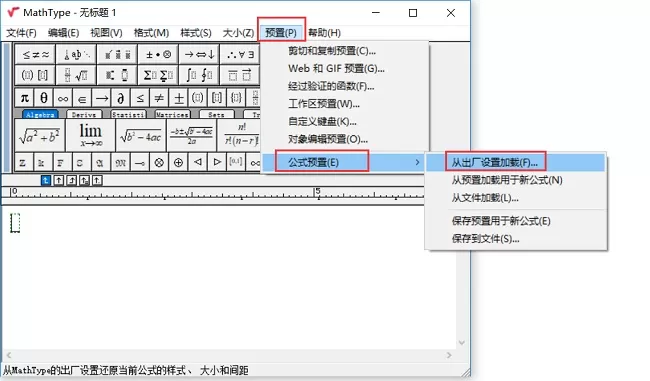Choose 自定义键盘(K)... entry

point(344,121)
